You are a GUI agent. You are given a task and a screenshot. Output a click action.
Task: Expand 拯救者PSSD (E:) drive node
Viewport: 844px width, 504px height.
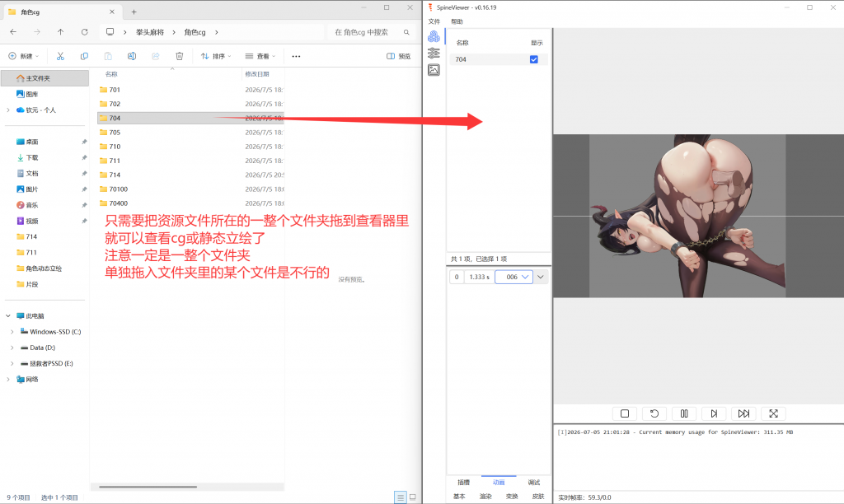coord(12,364)
